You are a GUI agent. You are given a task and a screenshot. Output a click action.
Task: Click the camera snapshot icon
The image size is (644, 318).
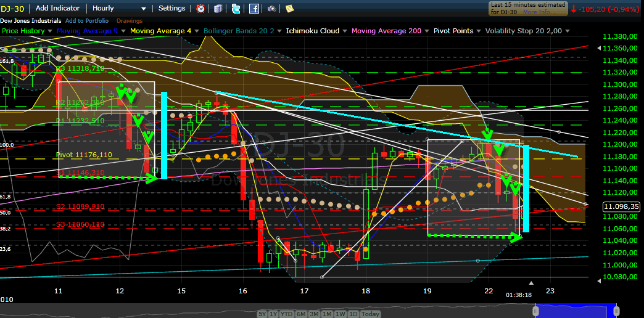click(271, 8)
